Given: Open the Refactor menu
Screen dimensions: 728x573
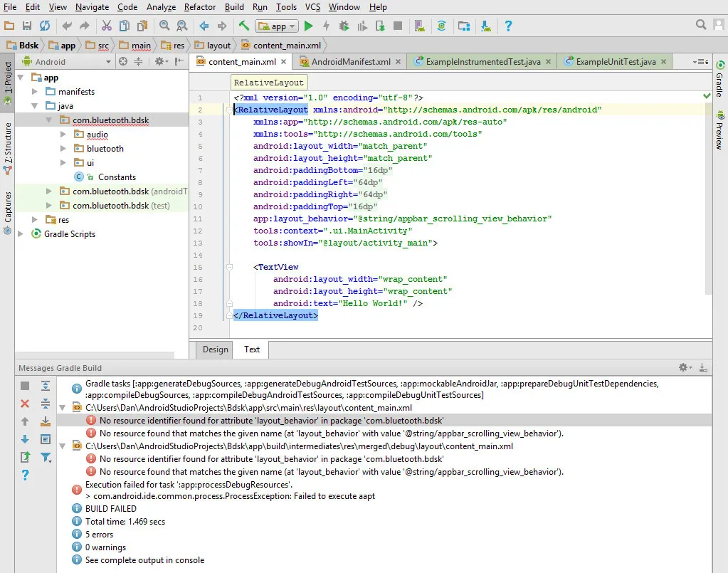Looking at the screenshot, I should click(199, 7).
